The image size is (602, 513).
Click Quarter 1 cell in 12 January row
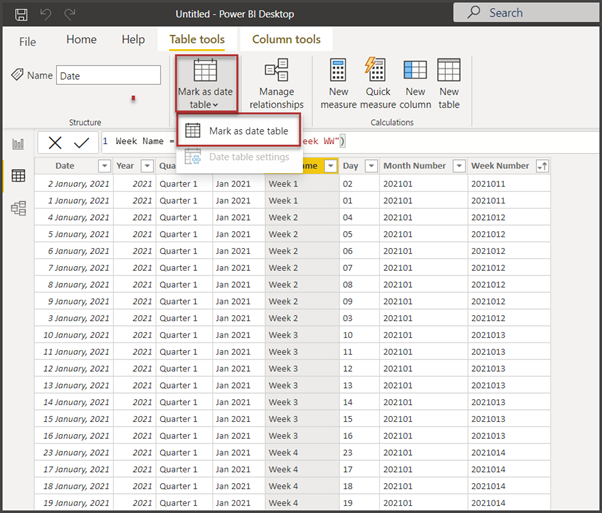184,369
